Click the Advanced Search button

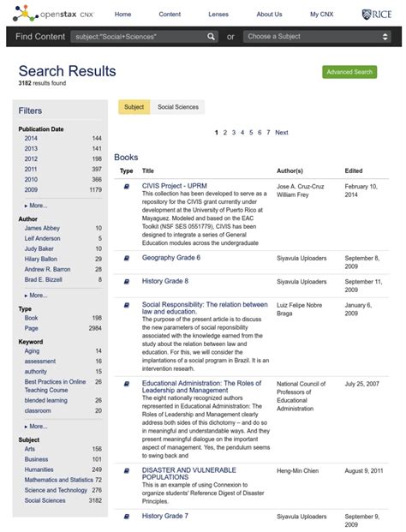pos(349,72)
